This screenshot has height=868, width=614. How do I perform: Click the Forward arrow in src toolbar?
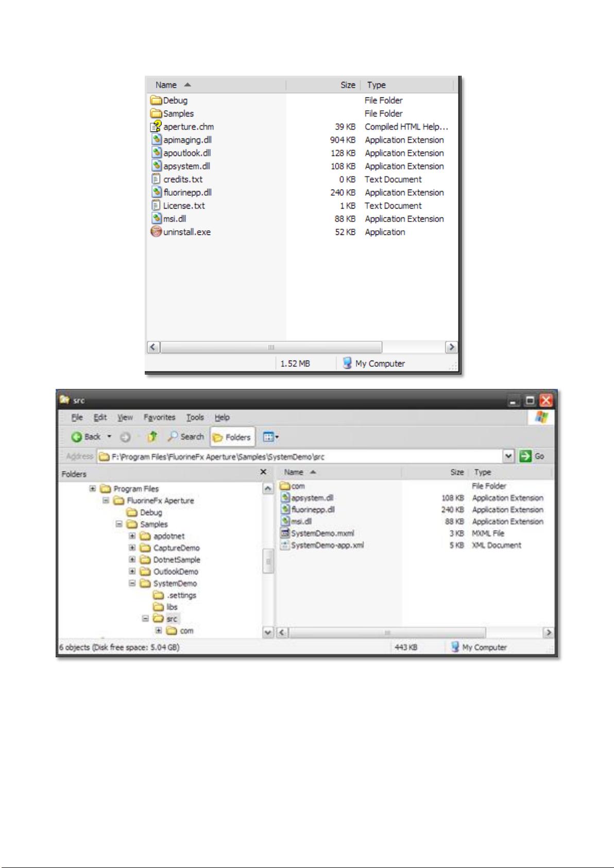[x=125, y=437]
